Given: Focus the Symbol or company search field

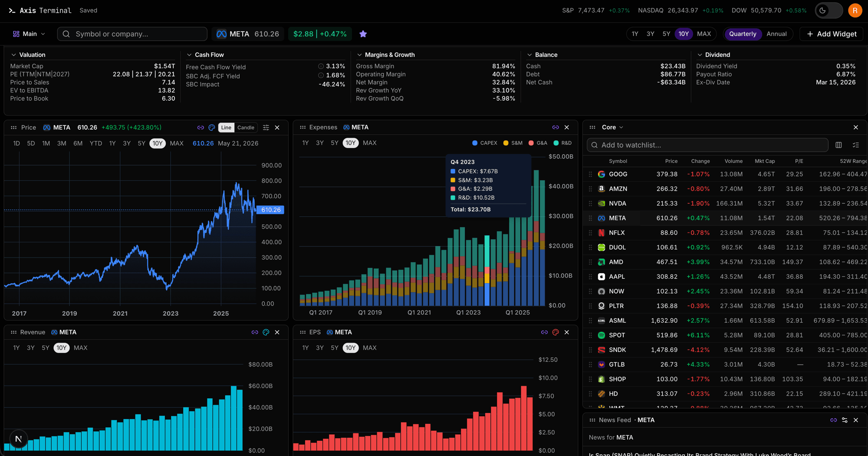Looking at the screenshot, I should point(132,34).
